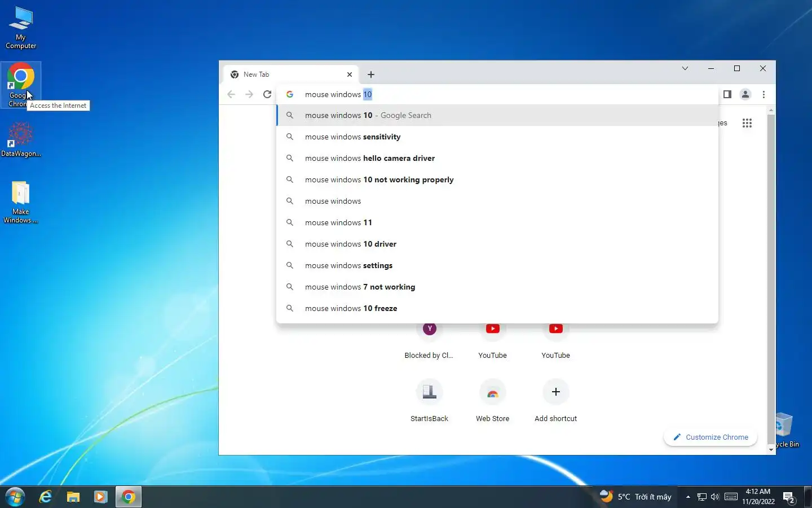Image resolution: width=812 pixels, height=508 pixels.
Task: Close the New Tab tab
Action: (x=350, y=75)
